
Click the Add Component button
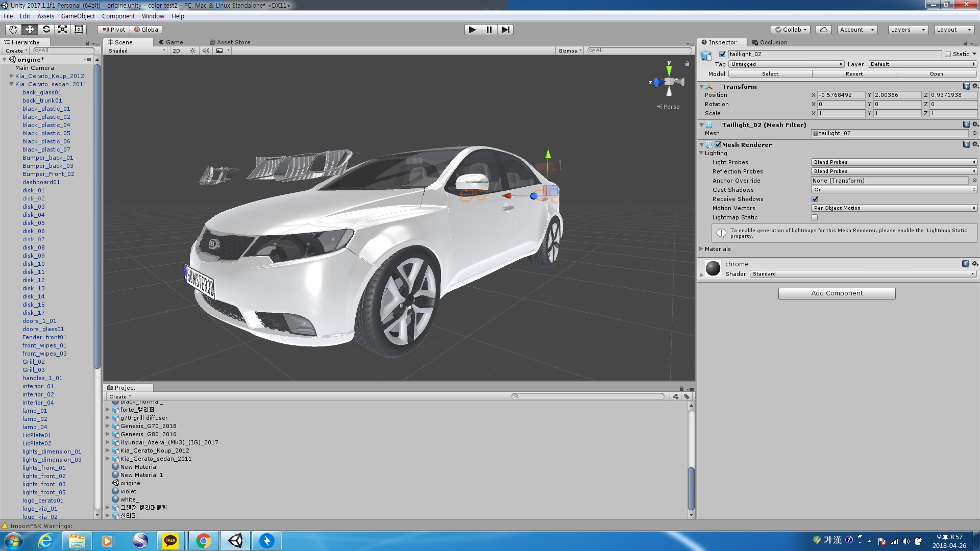[x=837, y=293]
